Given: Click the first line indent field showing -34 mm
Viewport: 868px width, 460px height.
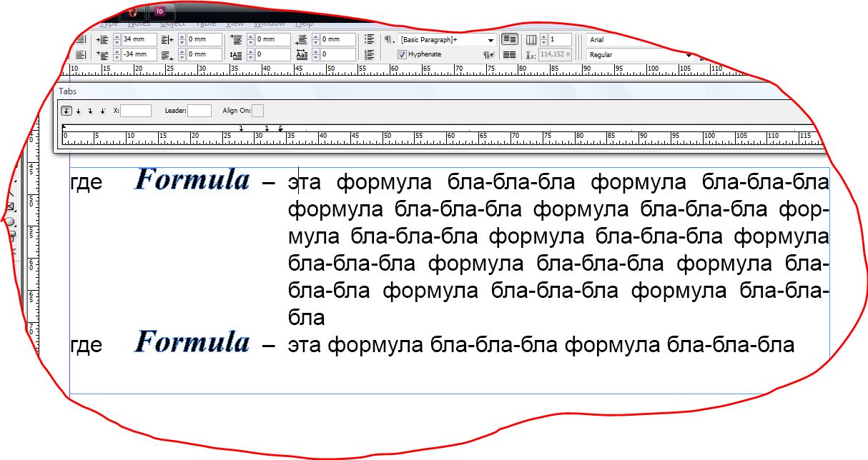Looking at the screenshot, I should [x=139, y=54].
